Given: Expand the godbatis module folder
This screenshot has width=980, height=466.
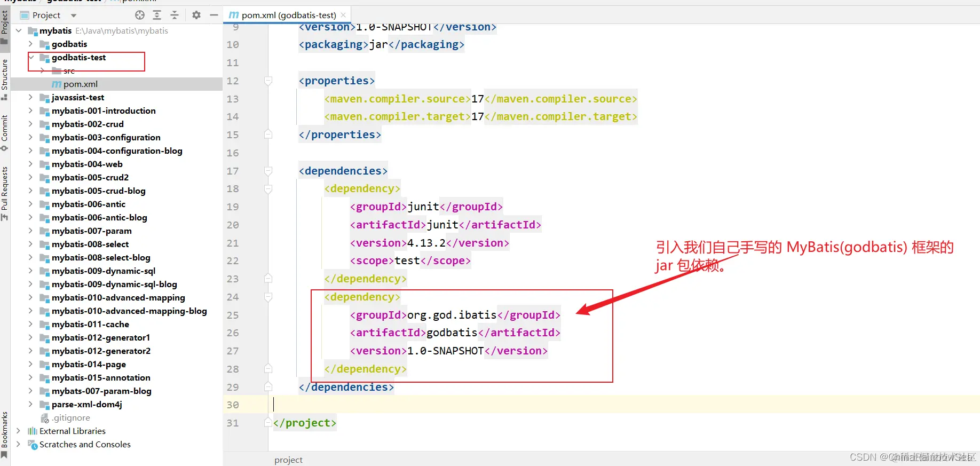Looking at the screenshot, I should [x=30, y=44].
